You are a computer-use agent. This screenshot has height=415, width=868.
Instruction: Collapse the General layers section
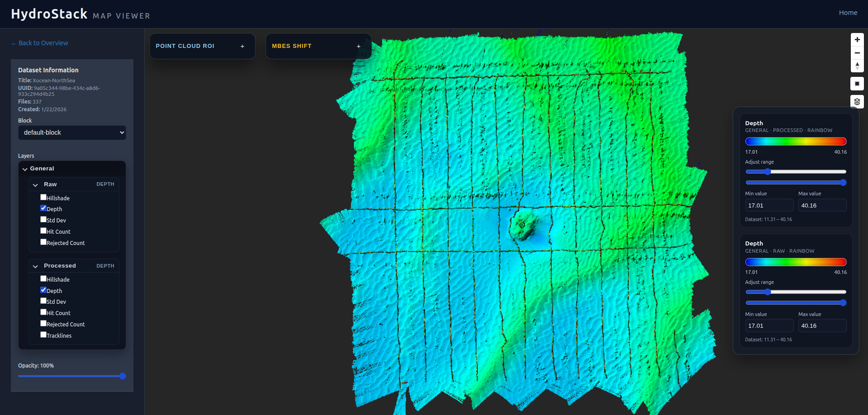[25, 169]
